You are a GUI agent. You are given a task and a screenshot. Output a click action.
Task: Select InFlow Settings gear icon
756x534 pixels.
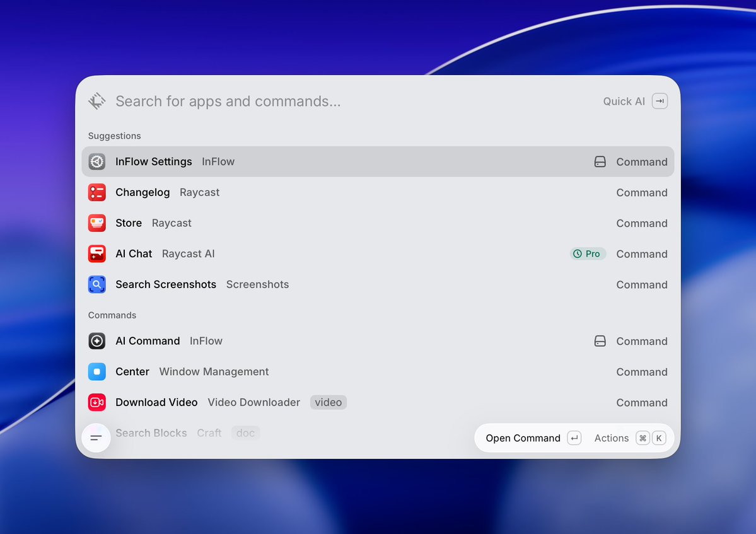[x=97, y=161]
